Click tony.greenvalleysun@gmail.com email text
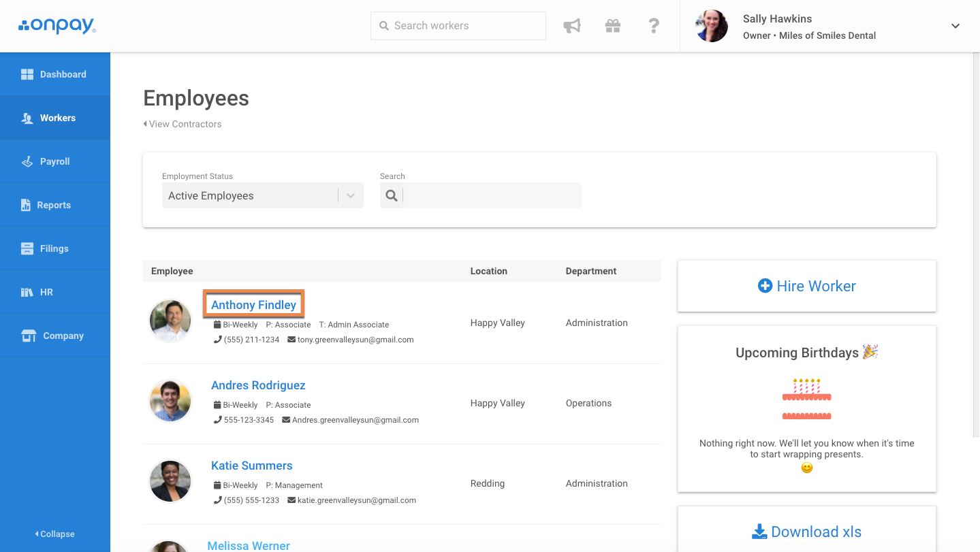This screenshot has height=552, width=980. click(355, 340)
